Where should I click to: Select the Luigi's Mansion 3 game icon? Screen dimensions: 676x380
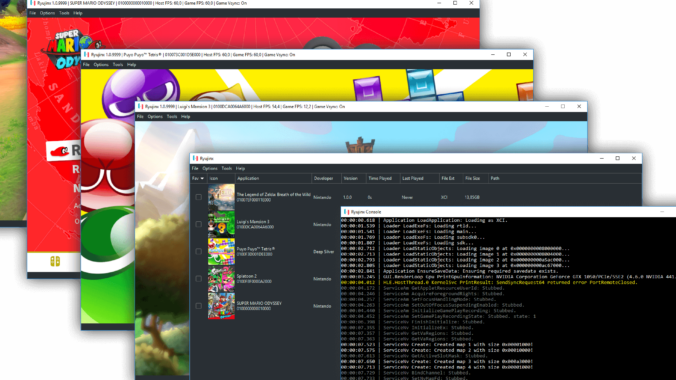pos(221,224)
